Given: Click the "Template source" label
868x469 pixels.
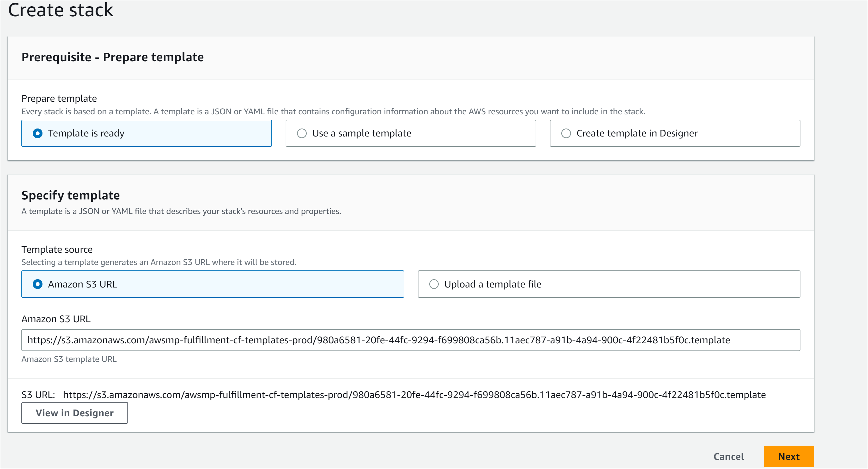Looking at the screenshot, I should click(x=57, y=249).
